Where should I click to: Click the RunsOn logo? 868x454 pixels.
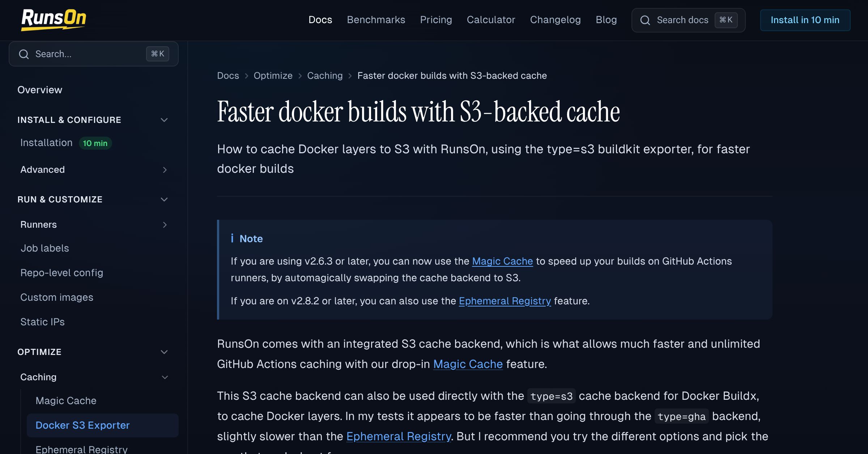click(x=54, y=20)
